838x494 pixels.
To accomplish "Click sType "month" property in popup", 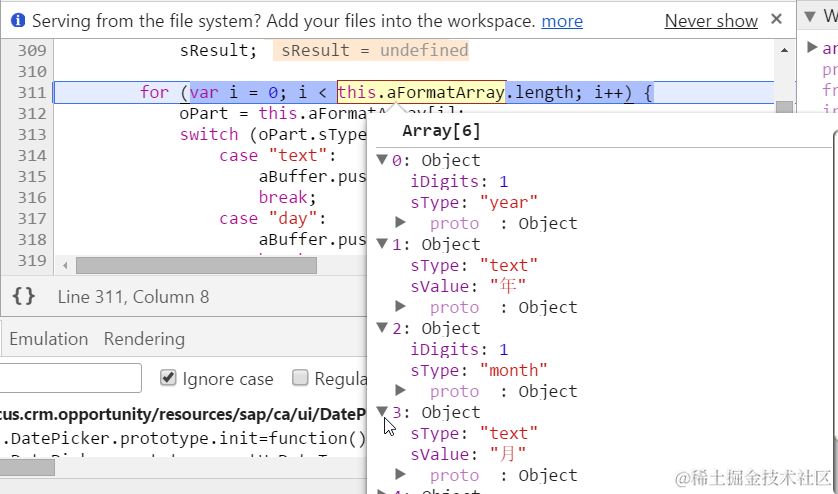I will pyautogui.click(x=479, y=370).
